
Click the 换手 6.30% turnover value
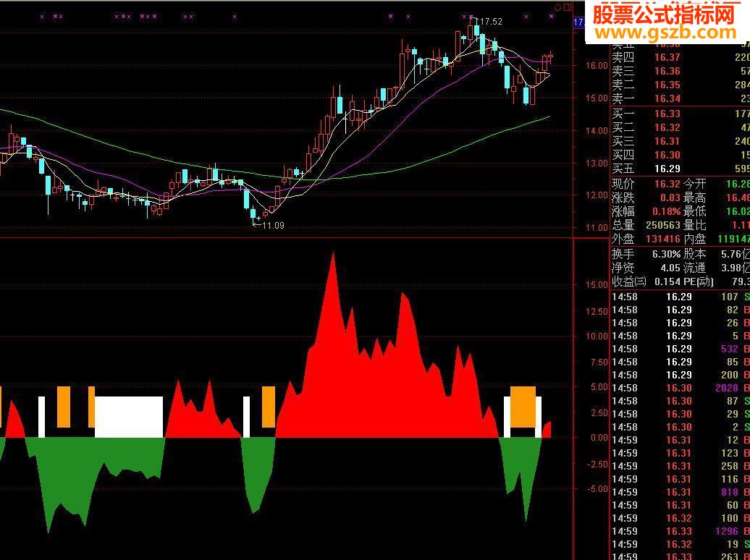[666, 255]
